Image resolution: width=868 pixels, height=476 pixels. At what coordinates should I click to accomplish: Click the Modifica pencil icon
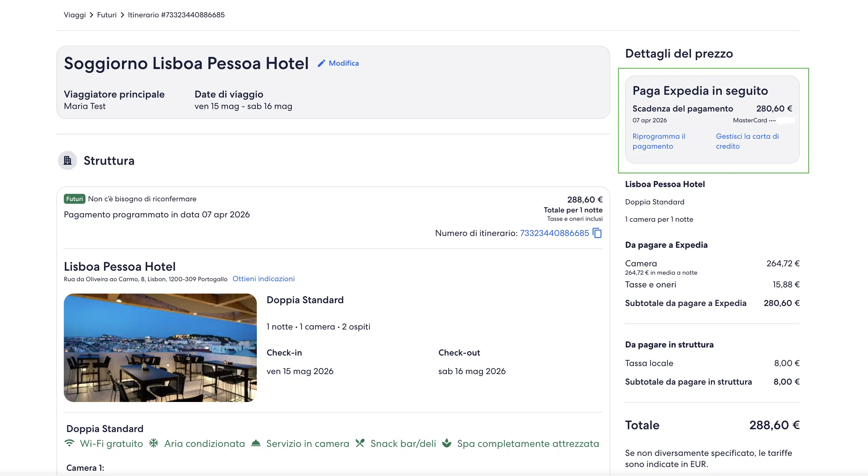pos(322,63)
